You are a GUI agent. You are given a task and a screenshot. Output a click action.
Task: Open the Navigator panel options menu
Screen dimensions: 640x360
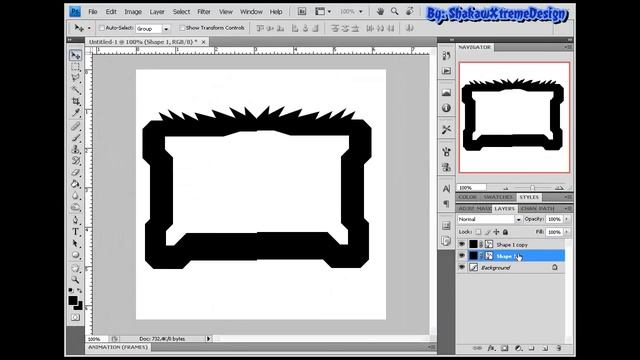click(x=568, y=47)
